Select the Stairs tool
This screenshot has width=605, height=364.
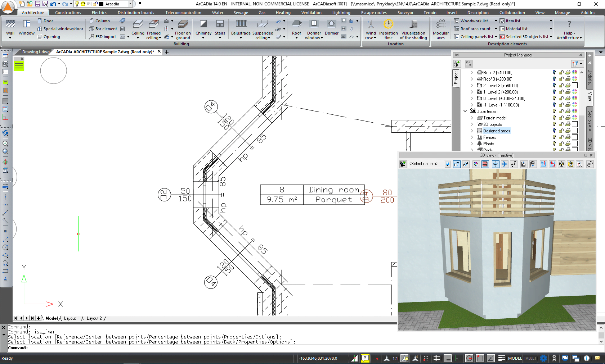tap(220, 28)
